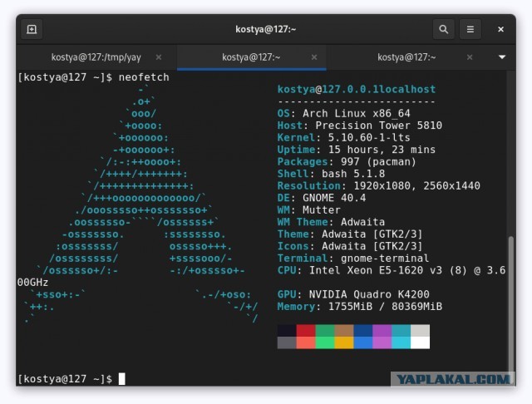The image size is (532, 404).
Task: Click the GPU: NVIDIA Quadro K4200 line
Action: [x=353, y=294]
